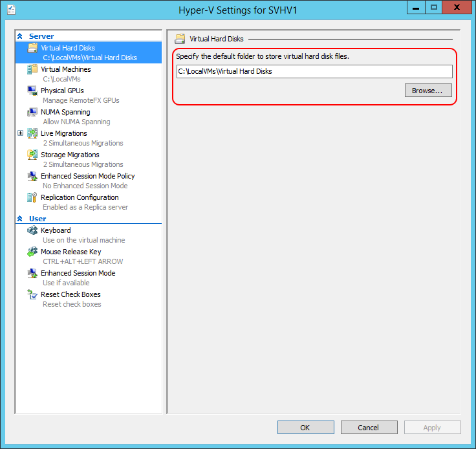This screenshot has height=449, width=476.
Task: Confirm settings with the OK button
Action: (305, 428)
